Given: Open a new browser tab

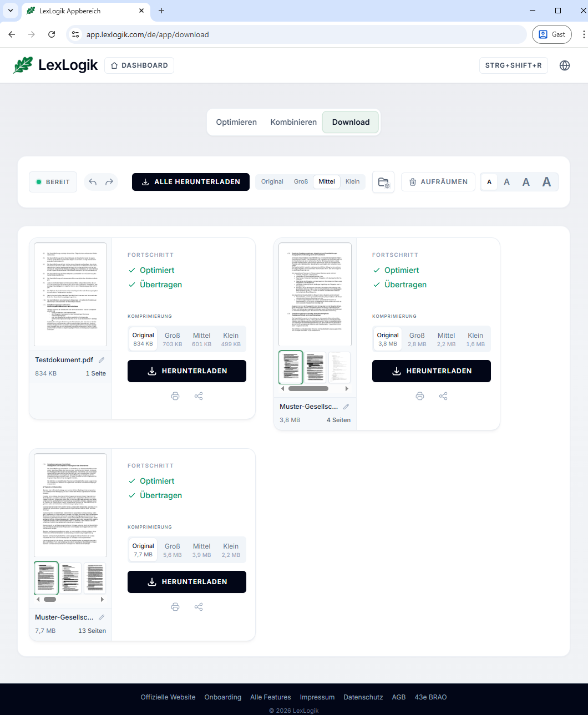Looking at the screenshot, I should pyautogui.click(x=161, y=11).
